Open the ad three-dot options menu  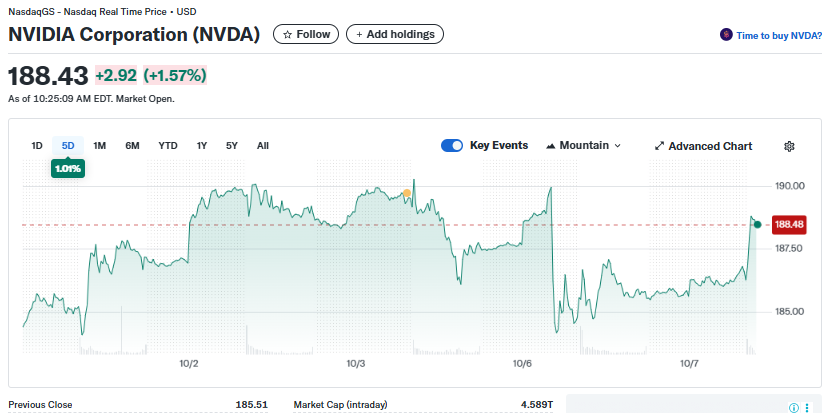pyautogui.click(x=807, y=407)
